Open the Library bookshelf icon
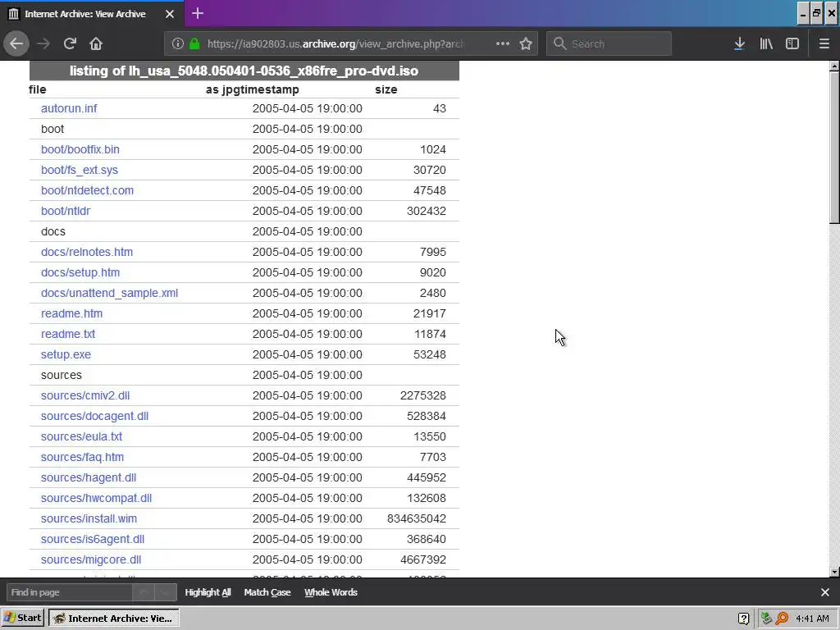The width and height of the screenshot is (840, 630). pyautogui.click(x=766, y=43)
